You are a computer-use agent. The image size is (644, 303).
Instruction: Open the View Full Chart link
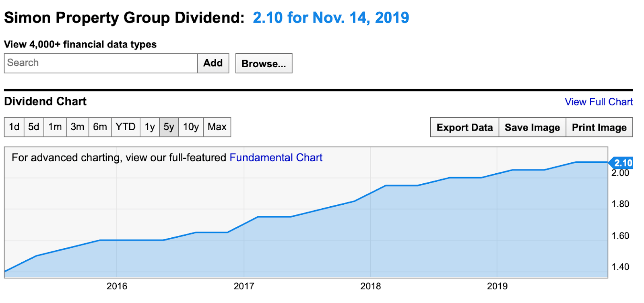[599, 102]
